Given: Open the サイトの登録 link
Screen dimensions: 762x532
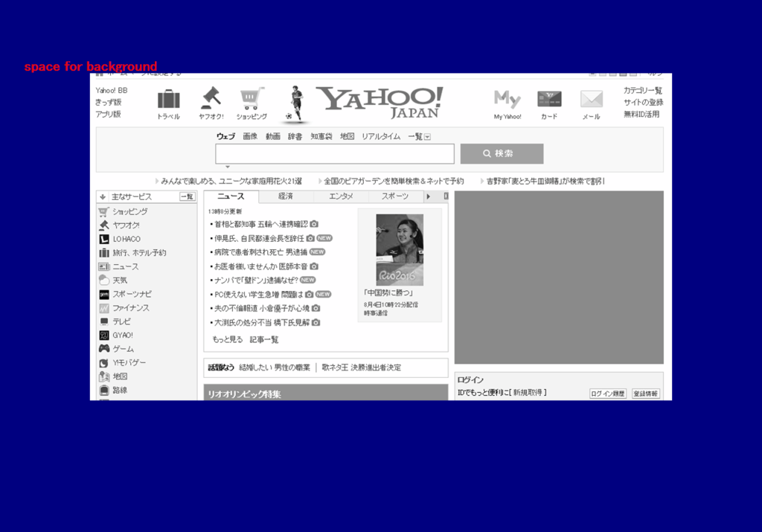Looking at the screenshot, I should [x=644, y=102].
